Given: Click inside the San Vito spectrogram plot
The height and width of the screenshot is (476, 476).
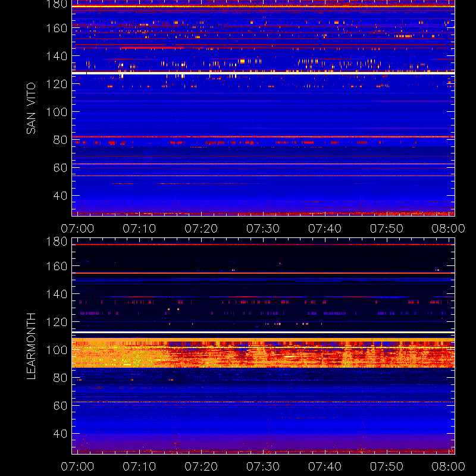Looking at the screenshot, I should pos(263,108).
